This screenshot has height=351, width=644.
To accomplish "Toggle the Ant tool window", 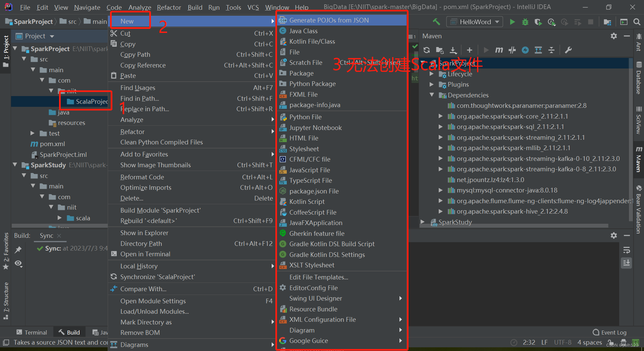I will pyautogui.click(x=639, y=42).
